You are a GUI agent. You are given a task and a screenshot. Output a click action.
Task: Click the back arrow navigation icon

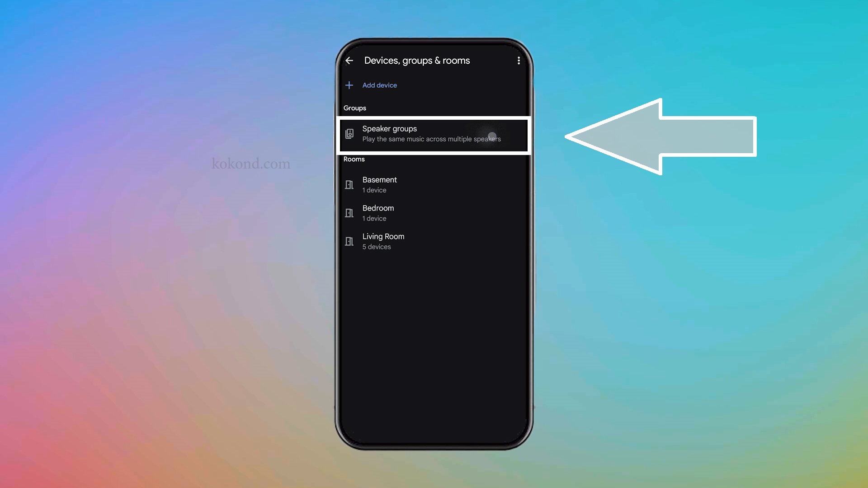click(349, 60)
